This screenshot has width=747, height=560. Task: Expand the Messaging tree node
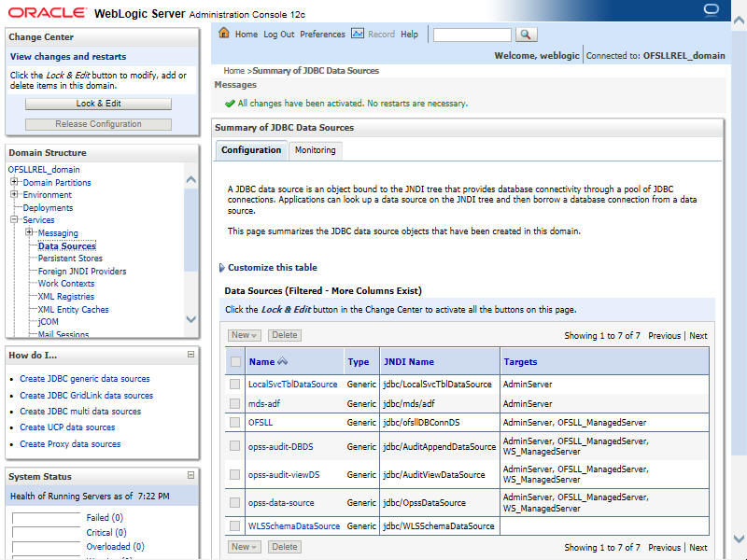point(30,231)
